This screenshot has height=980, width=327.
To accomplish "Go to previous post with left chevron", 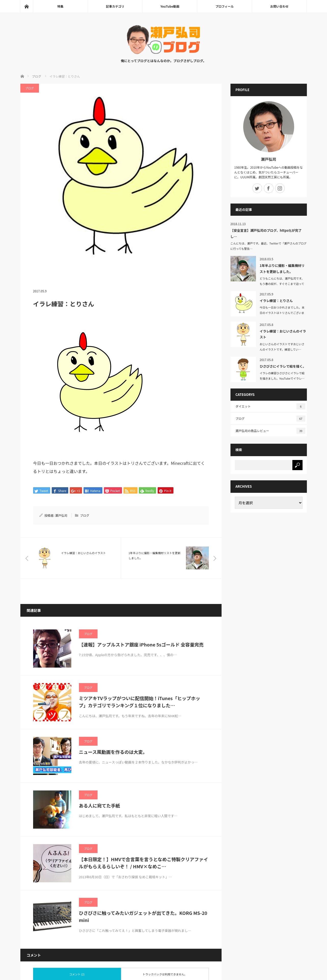I will point(27,558).
